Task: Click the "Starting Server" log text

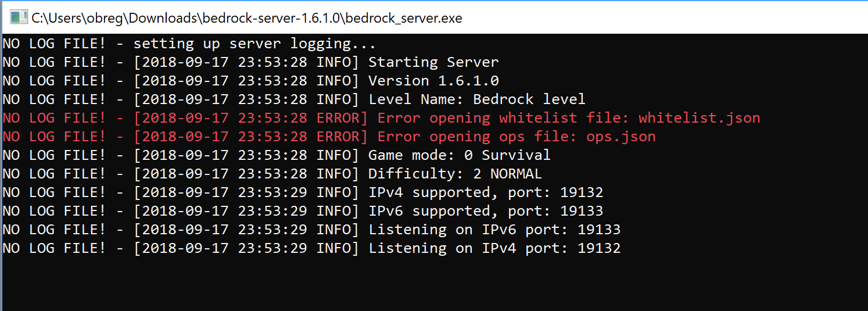Action: click(x=433, y=62)
